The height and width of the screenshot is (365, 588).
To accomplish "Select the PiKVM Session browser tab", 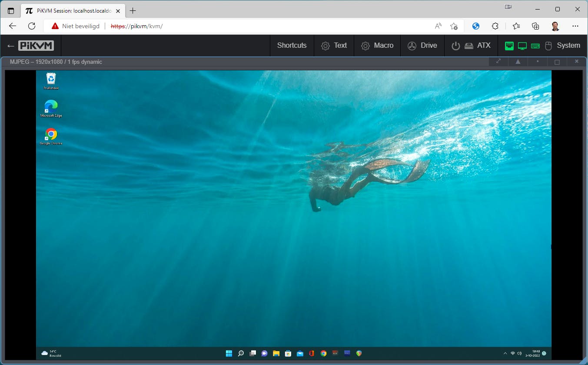I will pyautogui.click(x=73, y=10).
